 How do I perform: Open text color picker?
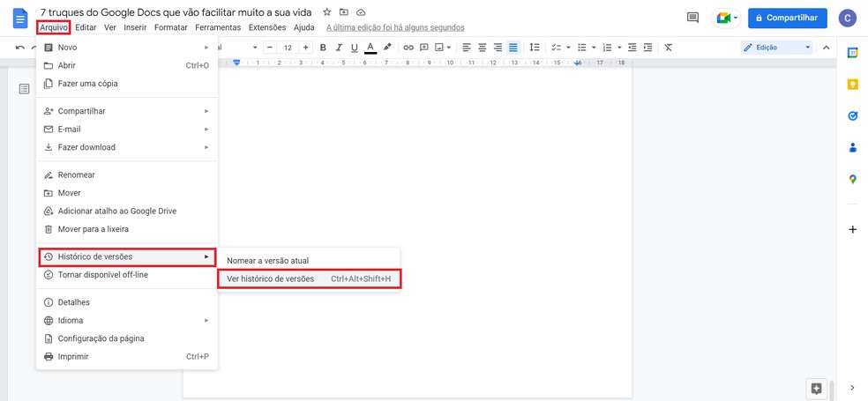click(x=370, y=48)
